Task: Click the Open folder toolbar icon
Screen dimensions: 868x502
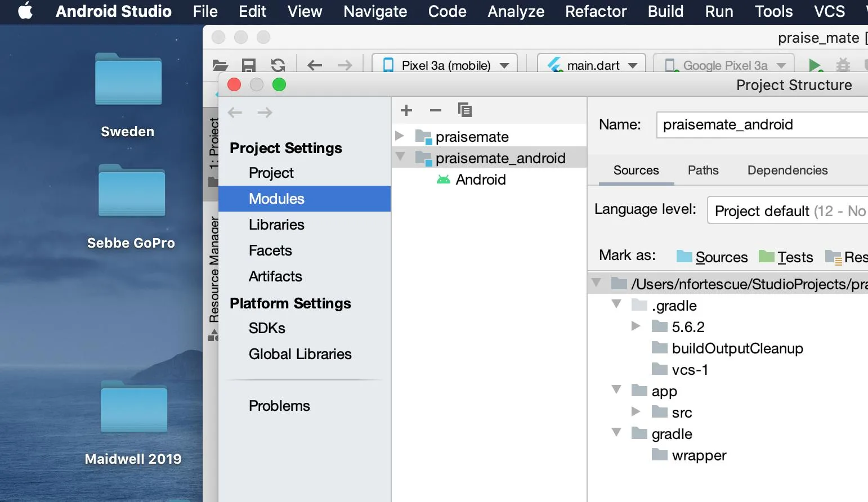Action: (x=220, y=65)
